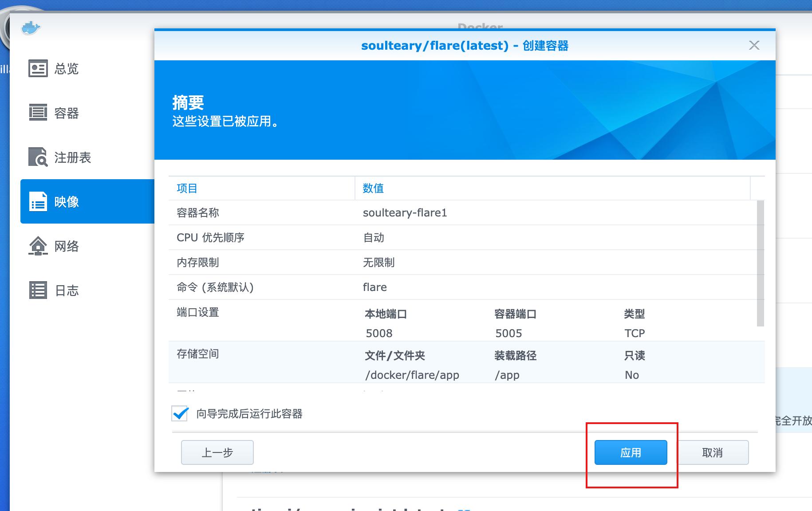View logs via the 日志 sidebar icon
Image resolution: width=812 pixels, height=511 pixels.
pos(38,291)
